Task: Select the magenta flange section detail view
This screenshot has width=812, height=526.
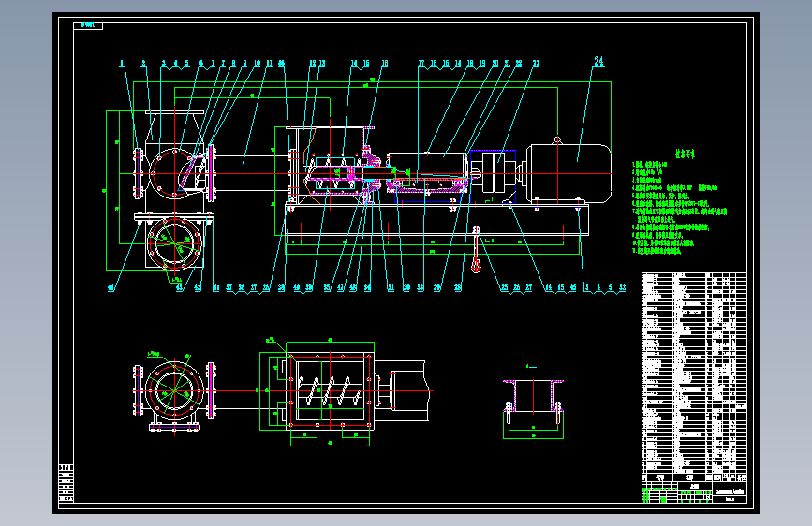Action: pyautogui.click(x=534, y=402)
